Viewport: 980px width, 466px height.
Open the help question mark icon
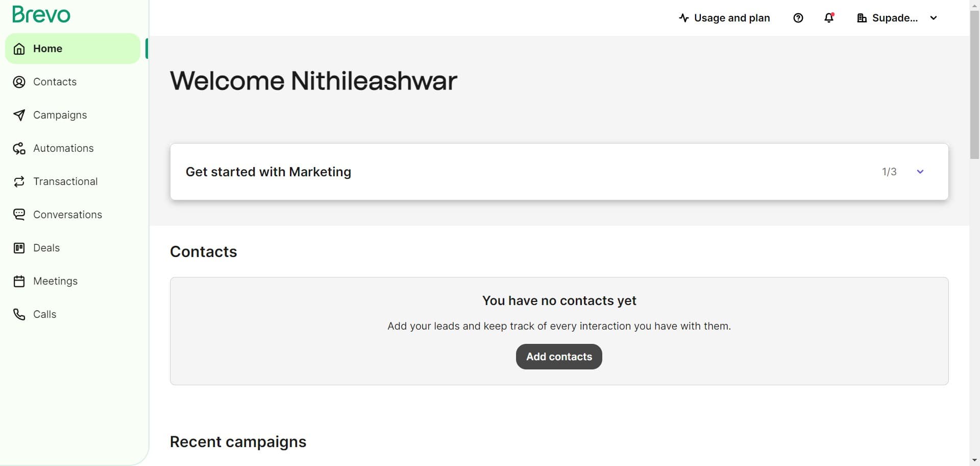tap(798, 17)
